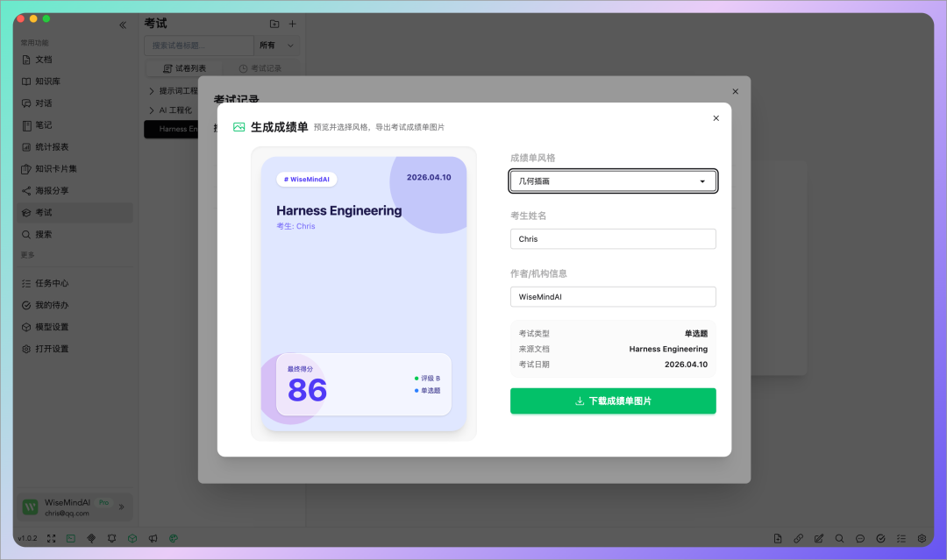Click the Harness Engineering source document value
Viewport: 947px width, 560px height.
[668, 349]
